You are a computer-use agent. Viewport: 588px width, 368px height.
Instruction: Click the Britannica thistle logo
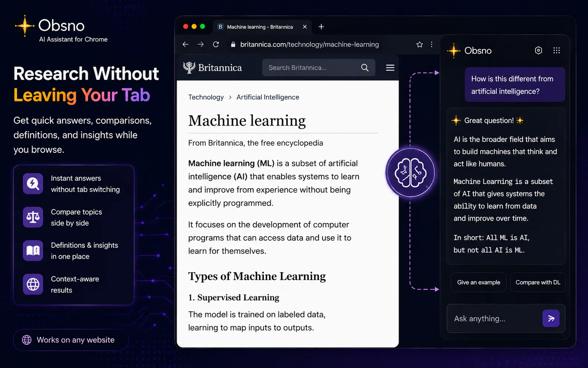pyautogui.click(x=189, y=68)
